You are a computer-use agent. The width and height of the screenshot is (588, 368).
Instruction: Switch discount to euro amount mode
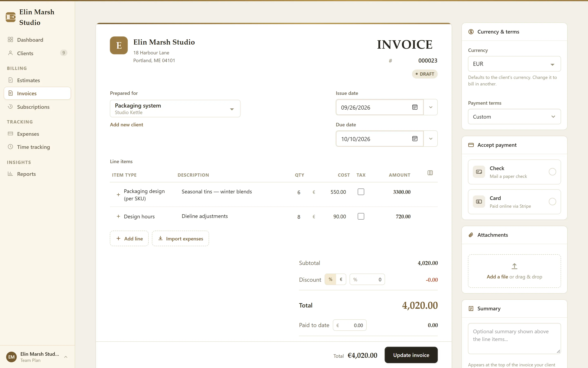tap(341, 279)
